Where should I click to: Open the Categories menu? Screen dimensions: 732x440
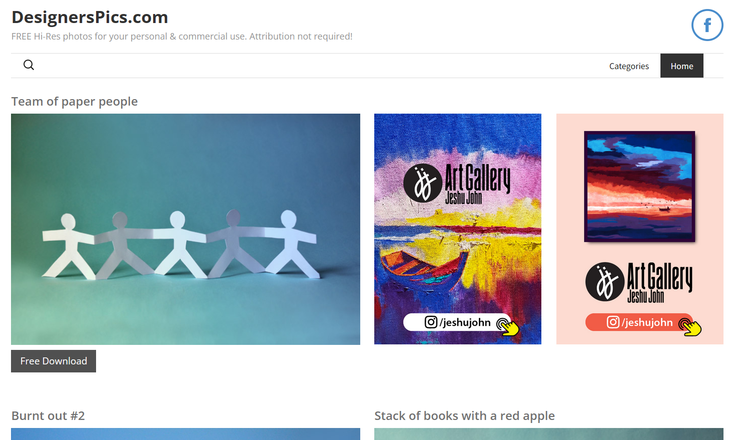(x=629, y=66)
